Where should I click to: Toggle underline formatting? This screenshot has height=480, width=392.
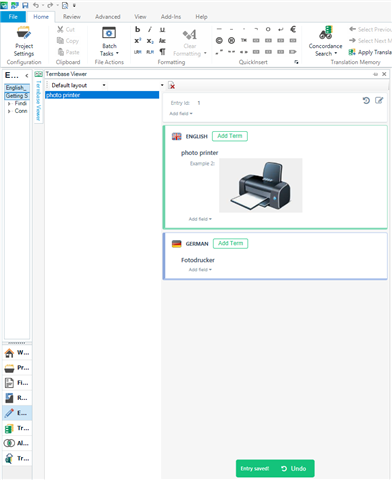pyautogui.click(x=162, y=29)
